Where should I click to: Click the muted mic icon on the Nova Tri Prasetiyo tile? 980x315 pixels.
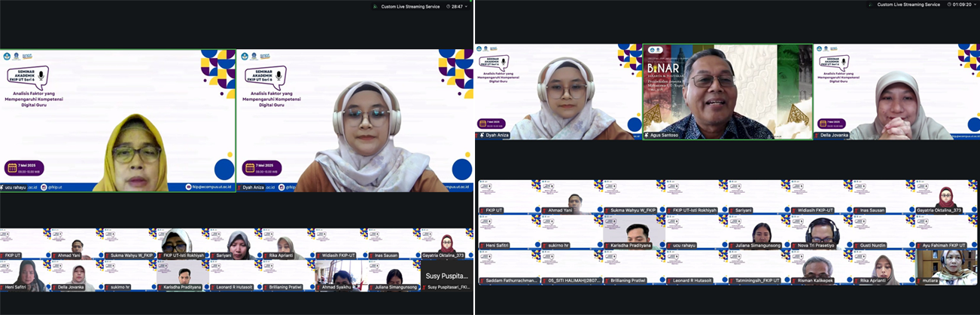pos(794,246)
